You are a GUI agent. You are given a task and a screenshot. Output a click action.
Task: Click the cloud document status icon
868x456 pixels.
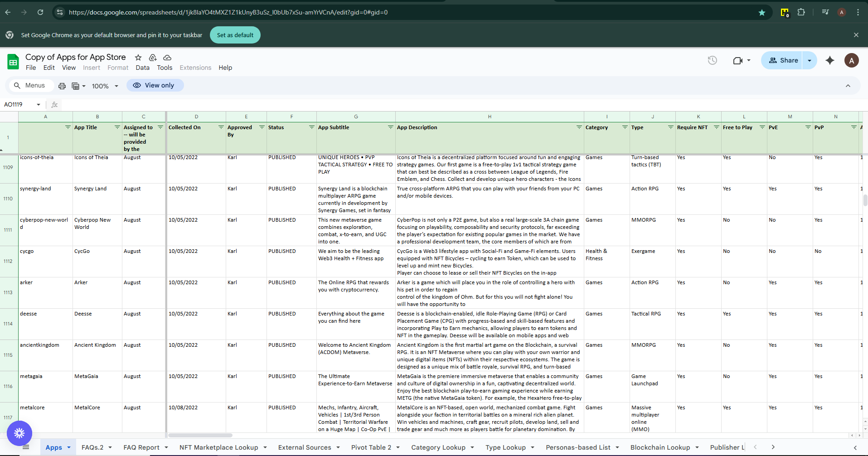(x=167, y=58)
